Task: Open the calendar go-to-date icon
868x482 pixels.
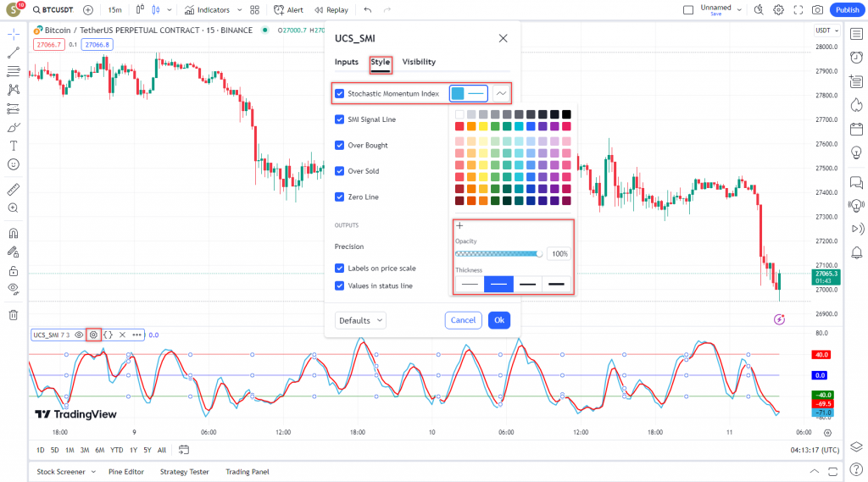Action: pyautogui.click(x=184, y=450)
